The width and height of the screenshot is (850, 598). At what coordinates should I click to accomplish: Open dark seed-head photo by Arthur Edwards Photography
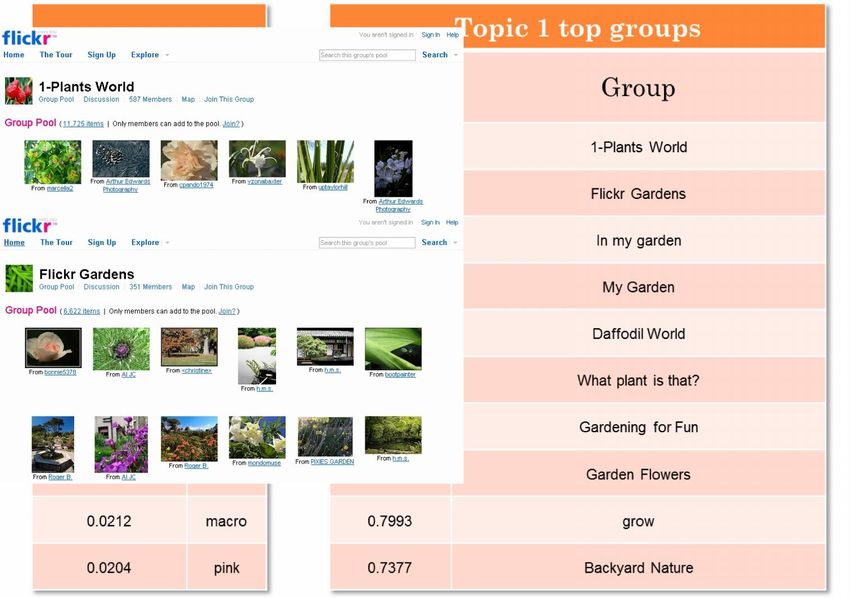coord(121,158)
